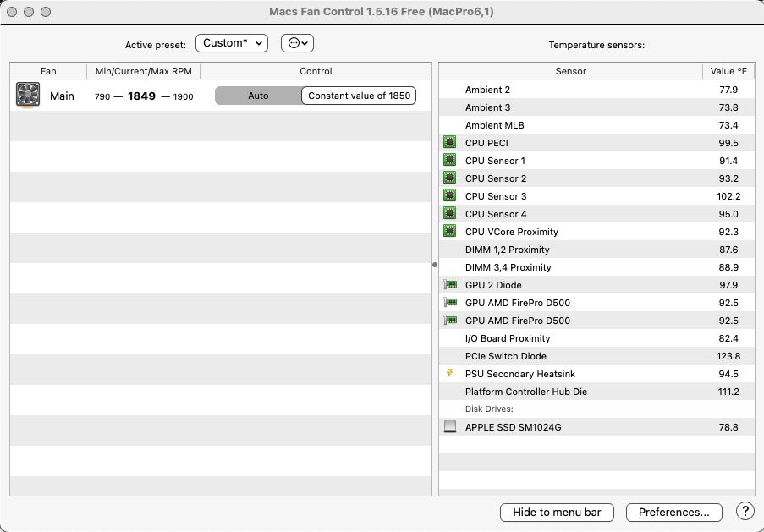Click the current RPM value 1849

coord(142,96)
